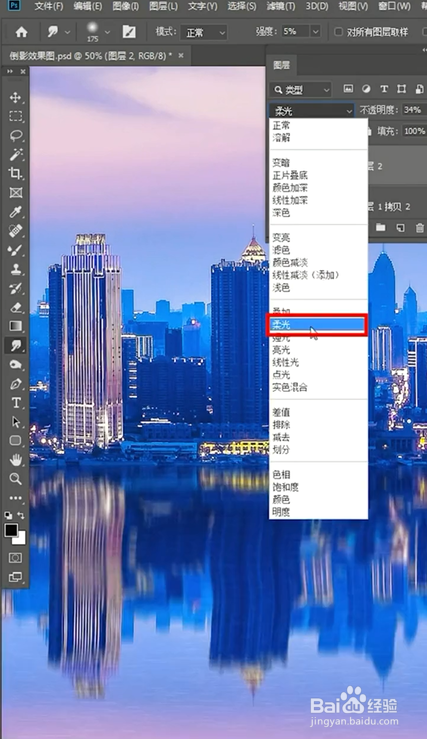Screen dimensions: 427x739
Task: Switch to the 图层 panel tab
Action: click(x=281, y=65)
